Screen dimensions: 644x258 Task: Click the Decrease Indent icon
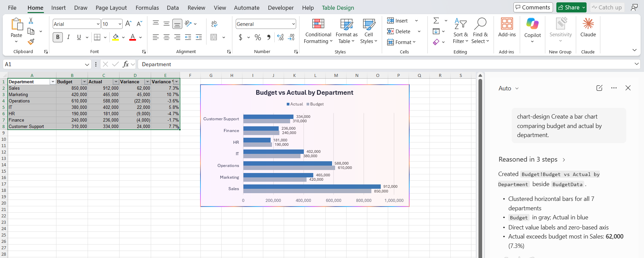pos(188,37)
